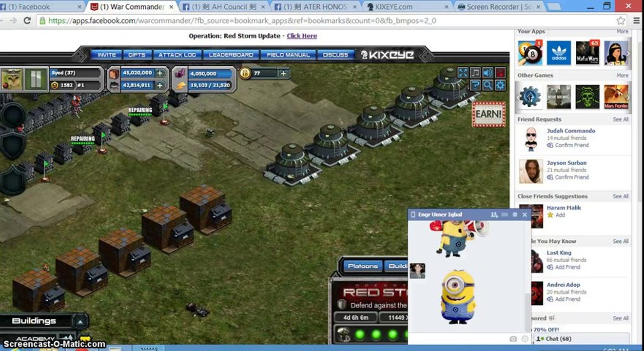Click More next to Other Games
This screenshot has width=644, height=351.
click(622, 75)
